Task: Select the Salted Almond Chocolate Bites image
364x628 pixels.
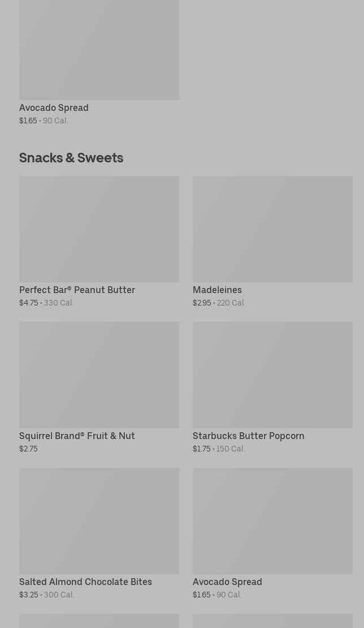Action: pos(99,521)
